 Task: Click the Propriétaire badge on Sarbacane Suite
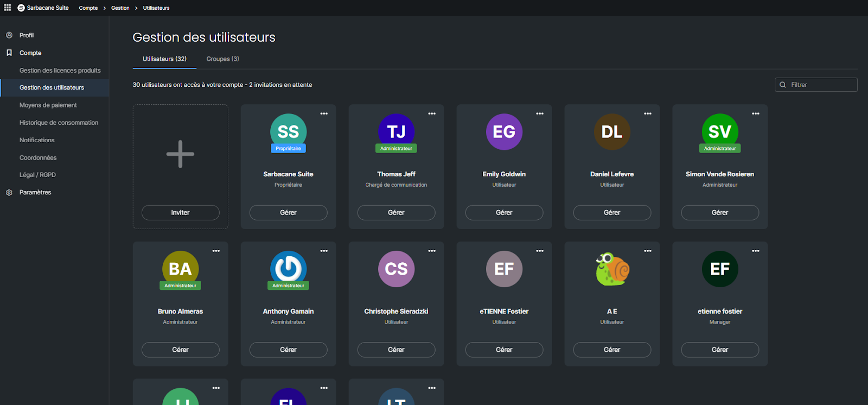pyautogui.click(x=288, y=148)
